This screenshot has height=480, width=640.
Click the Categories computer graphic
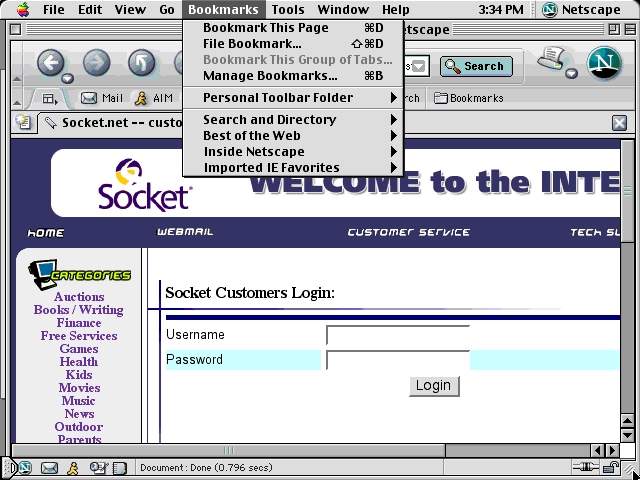(80, 274)
